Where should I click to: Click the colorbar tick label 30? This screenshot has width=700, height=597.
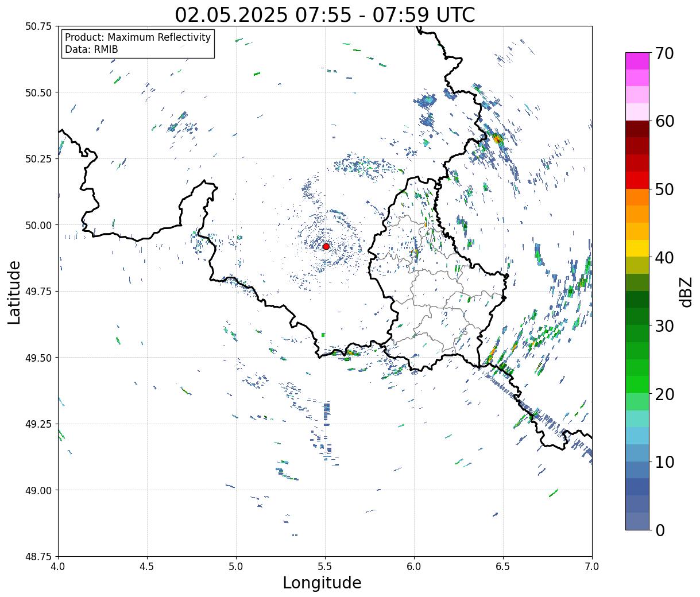664,325
